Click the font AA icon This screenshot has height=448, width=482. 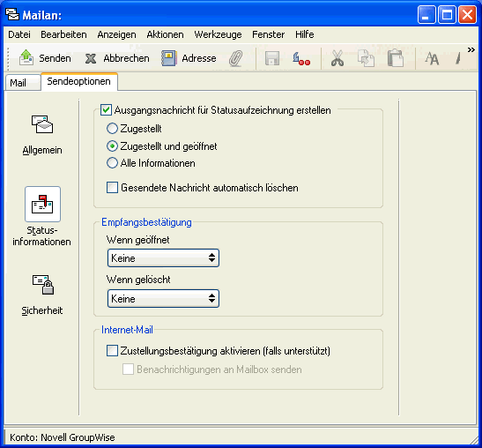point(432,58)
